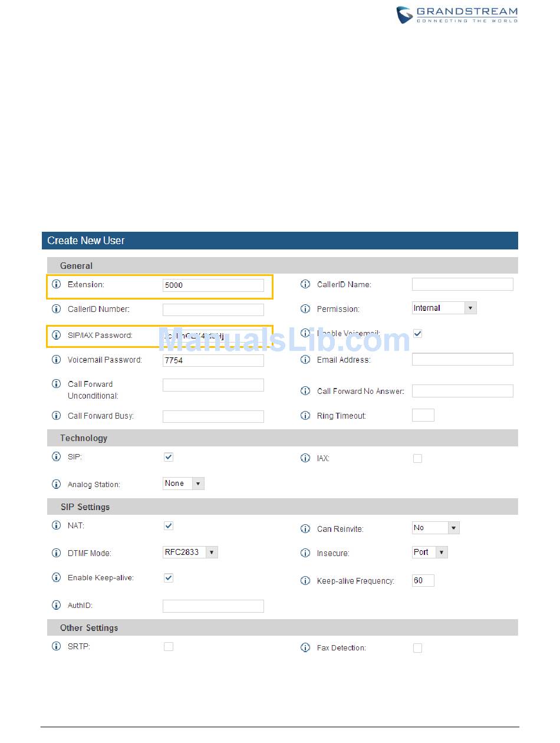Click the info icon for Voicemail Password
The image size is (560, 743).
pos(57,359)
